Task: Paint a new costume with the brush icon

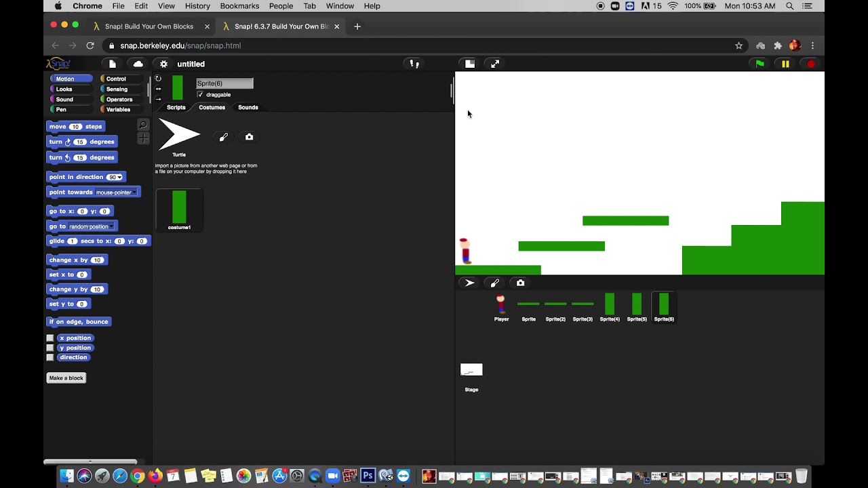Action: point(224,137)
